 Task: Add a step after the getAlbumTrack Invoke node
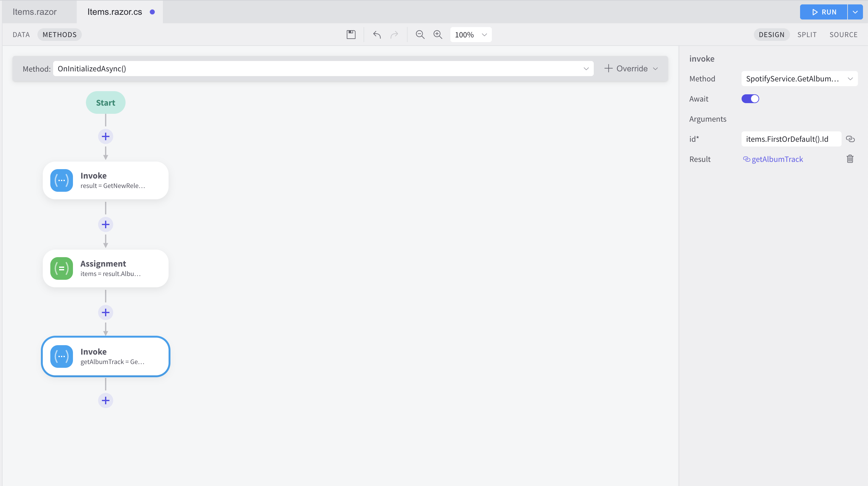coord(105,400)
